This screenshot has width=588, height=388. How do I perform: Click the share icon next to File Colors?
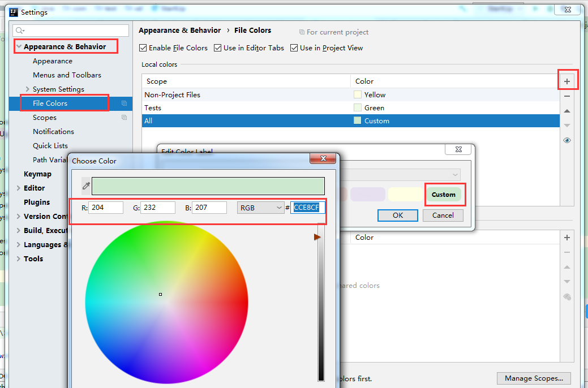[123, 104]
